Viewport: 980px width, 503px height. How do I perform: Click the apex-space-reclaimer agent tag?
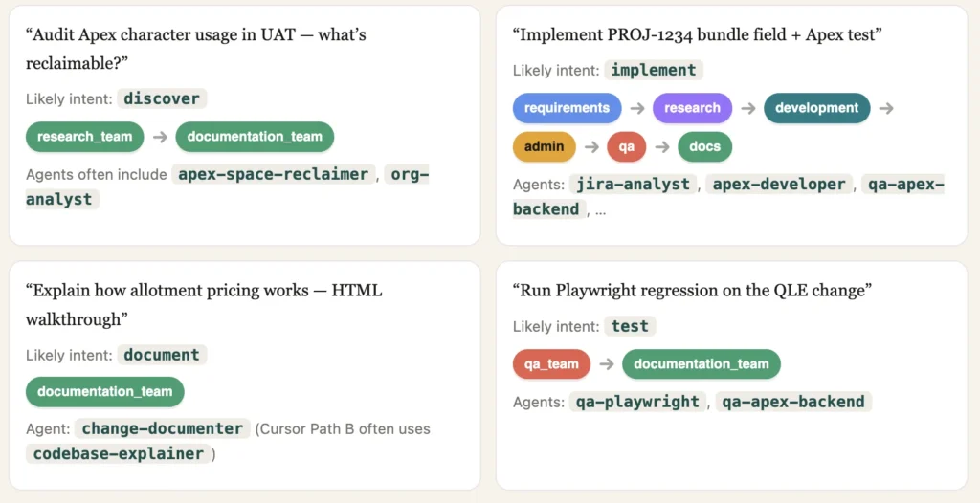tap(273, 174)
